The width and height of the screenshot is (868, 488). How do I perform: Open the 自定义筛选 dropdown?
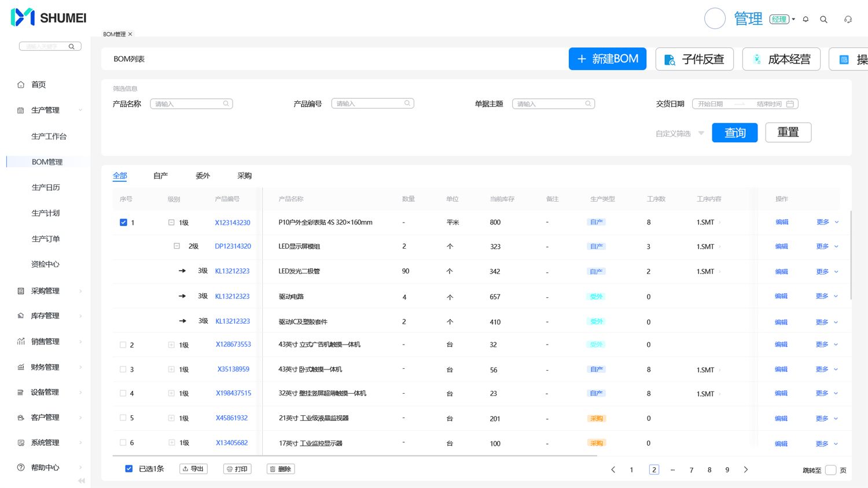tap(680, 134)
